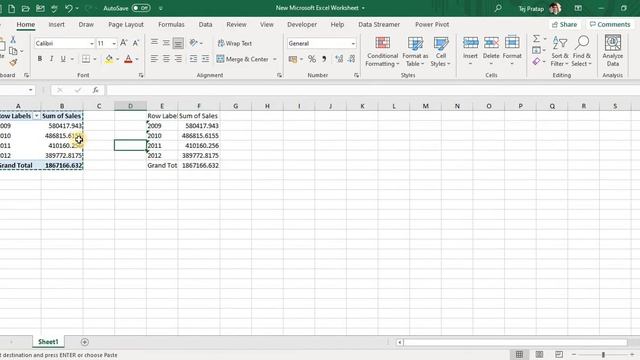Click Orientation icon
640x360 pixels.
[x=193, y=42]
